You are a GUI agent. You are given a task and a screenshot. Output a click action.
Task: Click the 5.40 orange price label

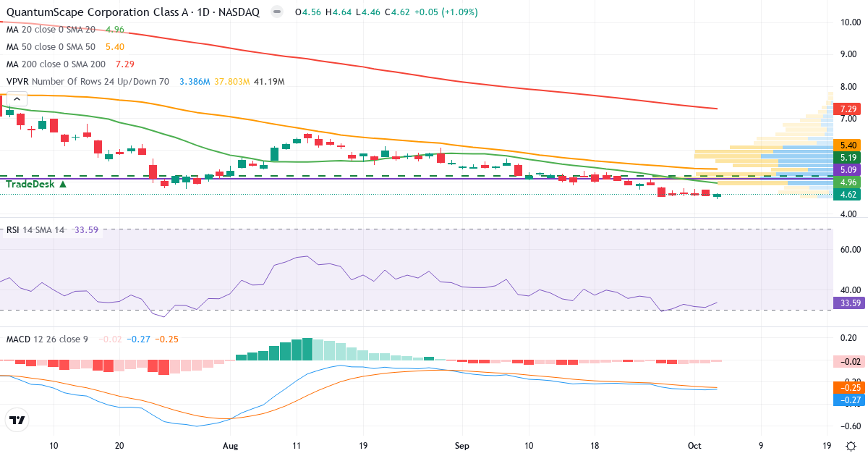(x=846, y=145)
